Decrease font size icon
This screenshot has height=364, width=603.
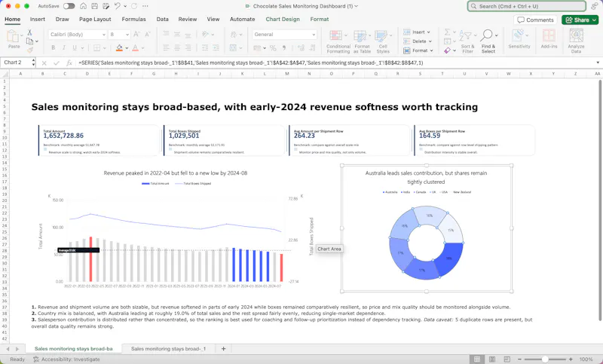[147, 34]
